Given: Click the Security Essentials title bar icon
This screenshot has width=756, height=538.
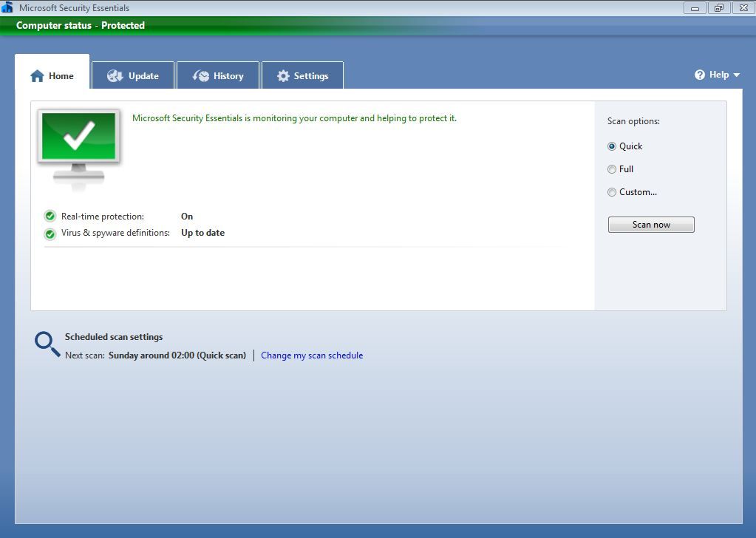Looking at the screenshot, I should pyautogui.click(x=7, y=7).
